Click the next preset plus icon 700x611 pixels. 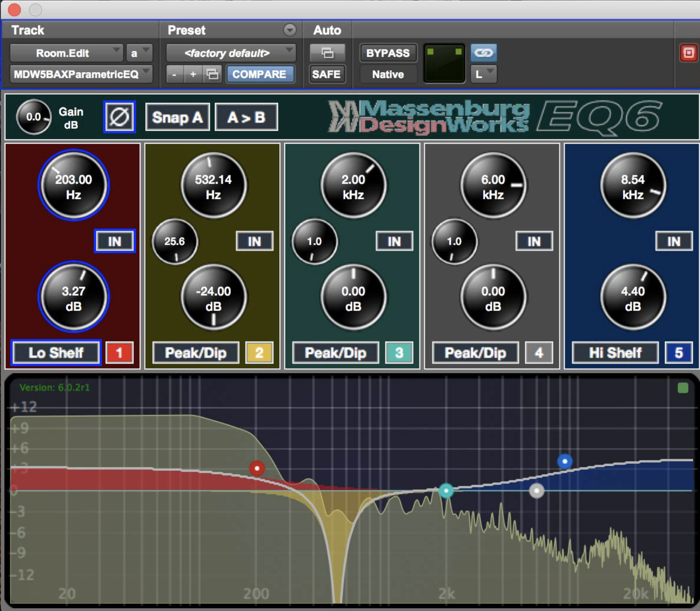193,74
